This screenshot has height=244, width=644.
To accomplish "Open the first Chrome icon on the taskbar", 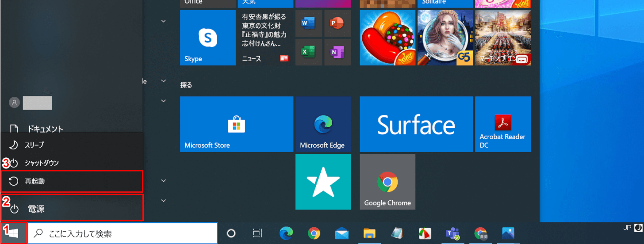I will click(x=314, y=233).
